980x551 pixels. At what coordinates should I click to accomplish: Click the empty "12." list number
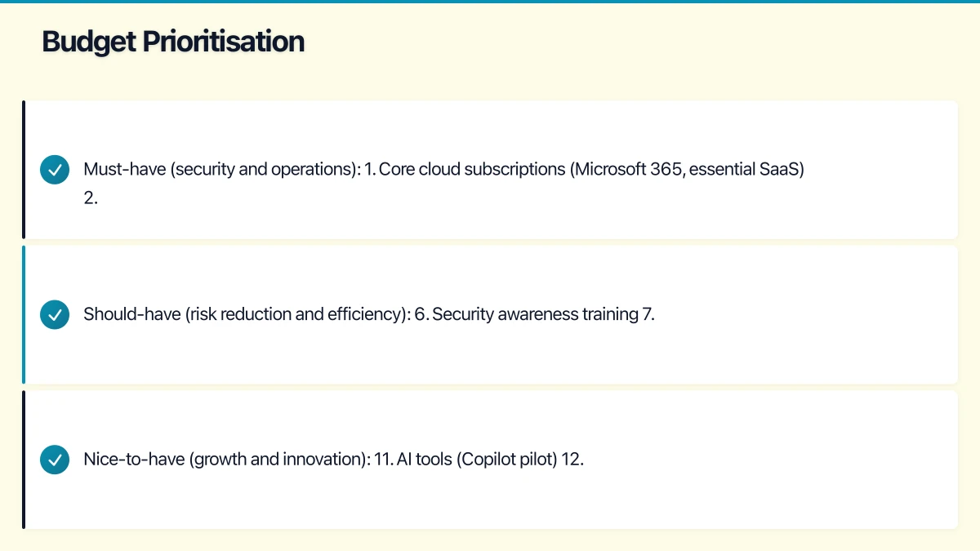(x=572, y=459)
